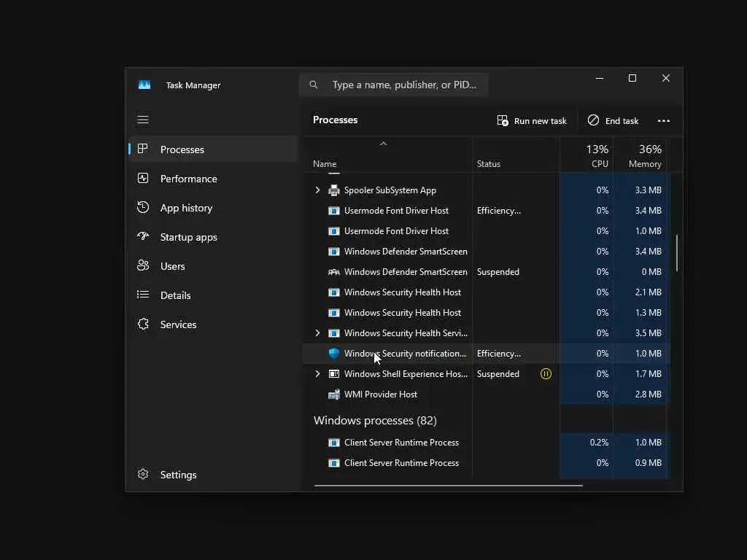Image resolution: width=747 pixels, height=560 pixels.
Task: Switch to the Performance page
Action: pos(213,179)
